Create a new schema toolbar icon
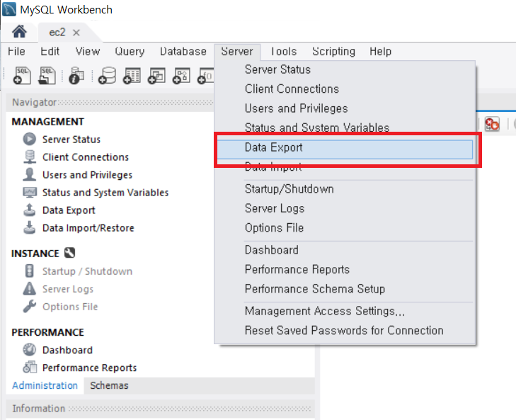 (108, 76)
